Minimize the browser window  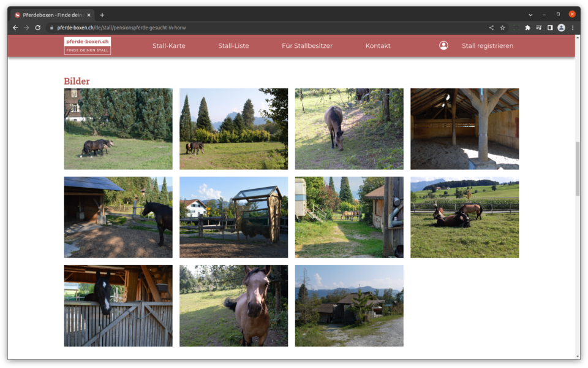click(544, 15)
